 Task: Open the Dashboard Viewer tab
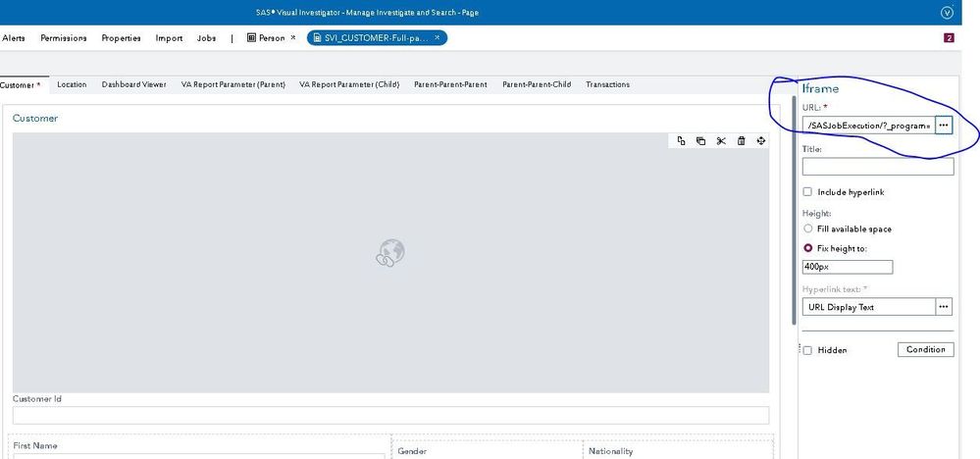coord(133,84)
